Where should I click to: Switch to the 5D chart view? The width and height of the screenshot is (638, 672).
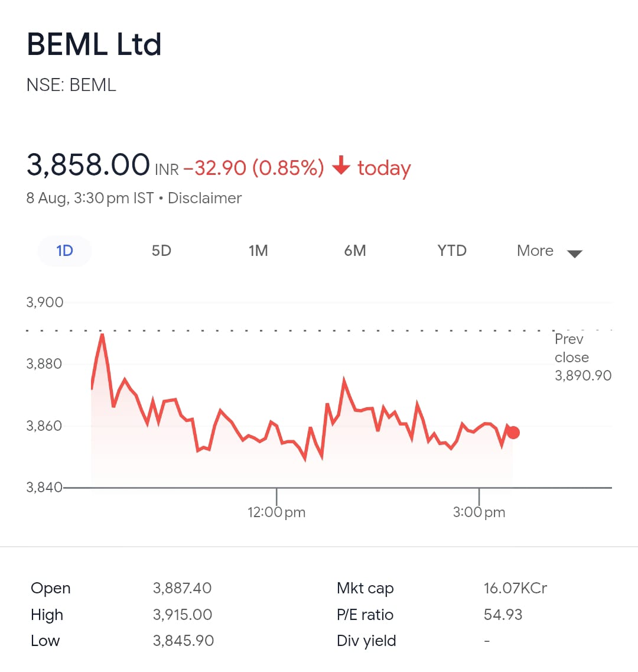click(161, 251)
